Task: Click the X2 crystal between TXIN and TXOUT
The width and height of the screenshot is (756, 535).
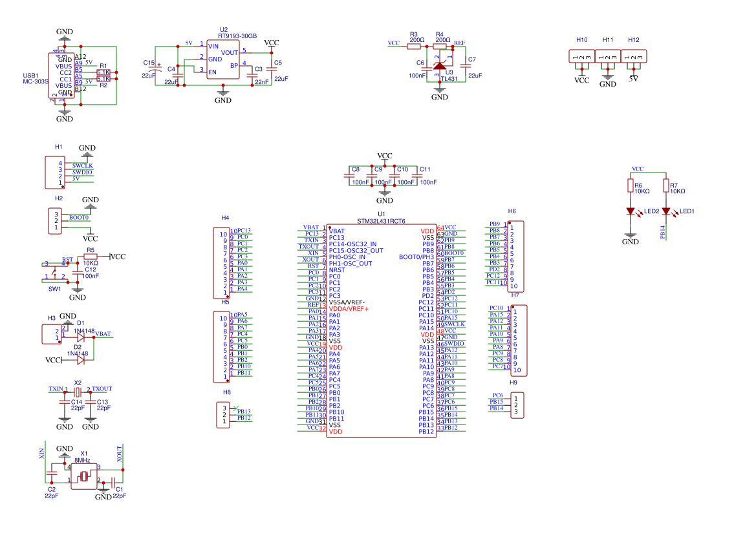Action: [78, 392]
